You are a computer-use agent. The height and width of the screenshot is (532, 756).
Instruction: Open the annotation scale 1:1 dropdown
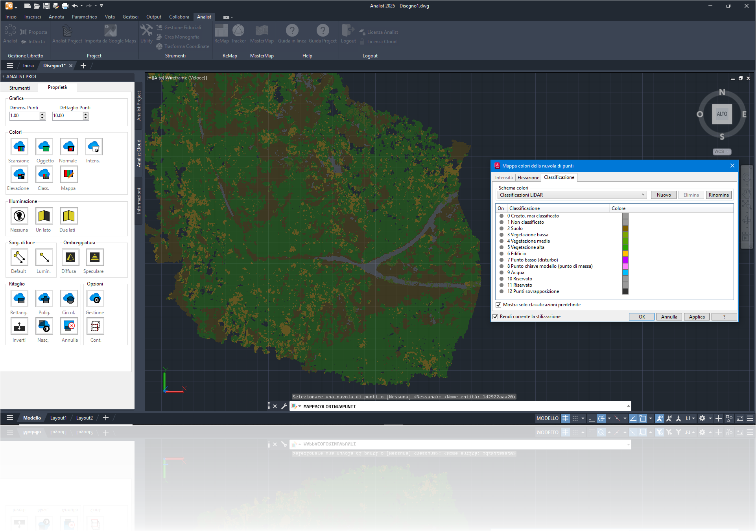690,418
